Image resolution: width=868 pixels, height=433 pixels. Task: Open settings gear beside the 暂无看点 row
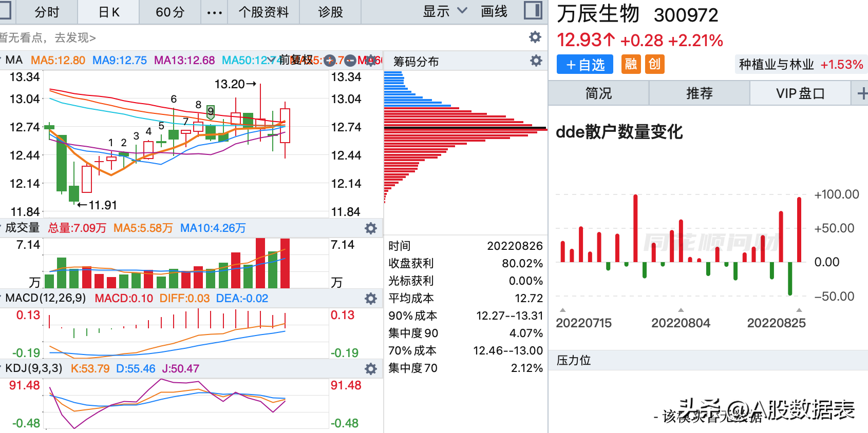tap(535, 37)
